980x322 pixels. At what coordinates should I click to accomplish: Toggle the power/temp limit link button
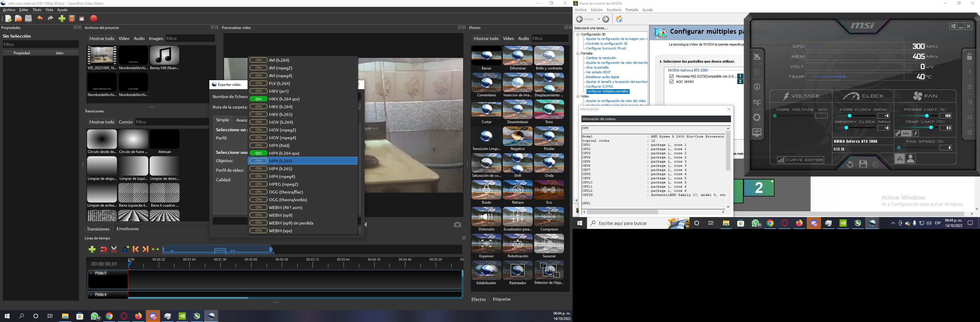[898, 134]
